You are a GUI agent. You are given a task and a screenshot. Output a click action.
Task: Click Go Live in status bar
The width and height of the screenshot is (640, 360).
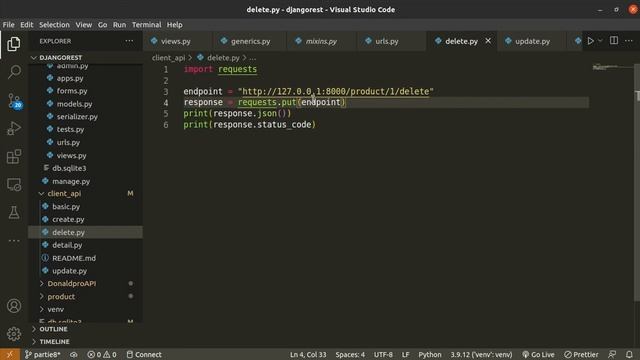538,354
